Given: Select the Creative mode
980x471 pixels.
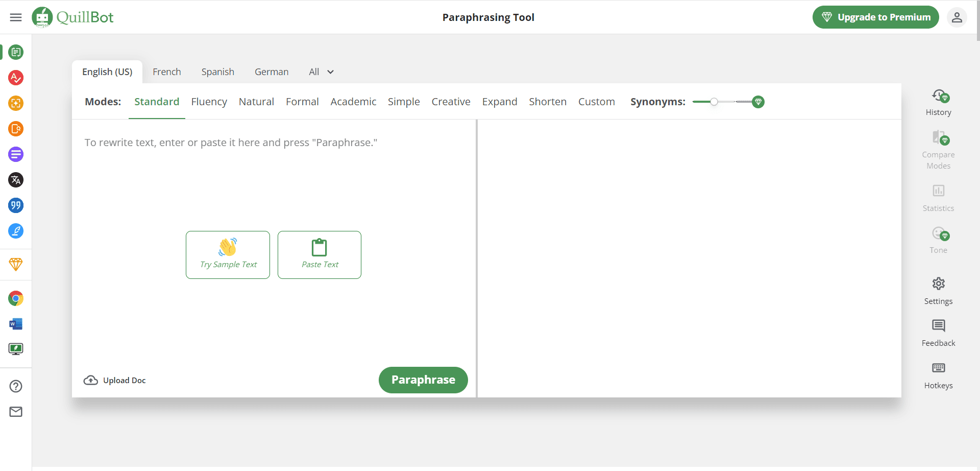Looking at the screenshot, I should pos(451,102).
